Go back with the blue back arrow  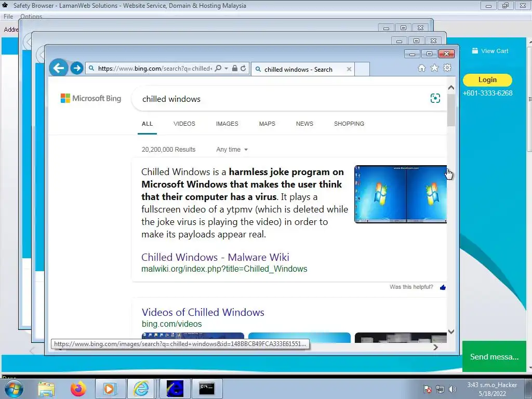(59, 68)
